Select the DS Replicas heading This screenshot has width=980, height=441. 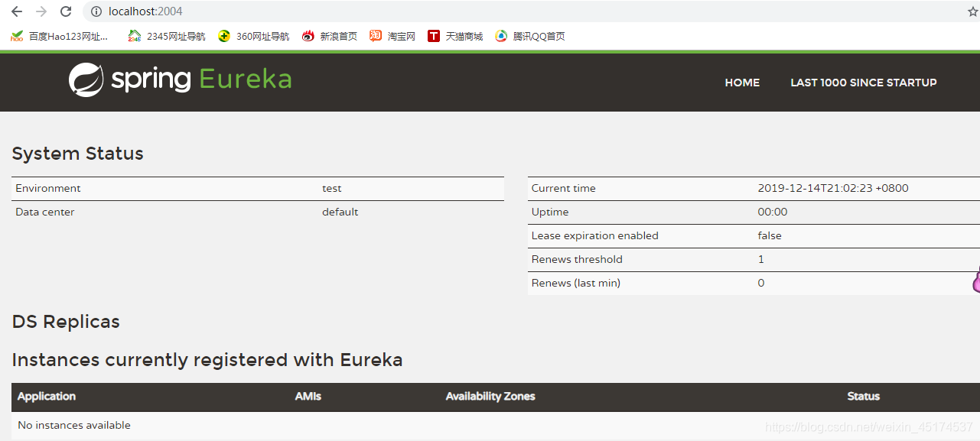click(x=66, y=322)
